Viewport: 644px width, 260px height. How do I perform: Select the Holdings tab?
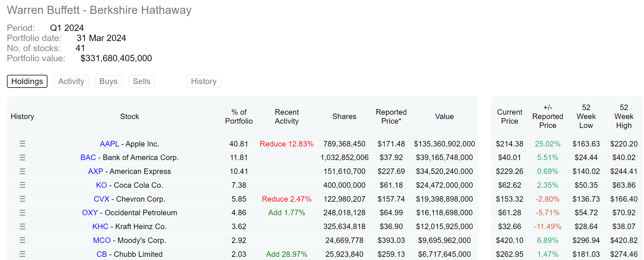(x=27, y=81)
